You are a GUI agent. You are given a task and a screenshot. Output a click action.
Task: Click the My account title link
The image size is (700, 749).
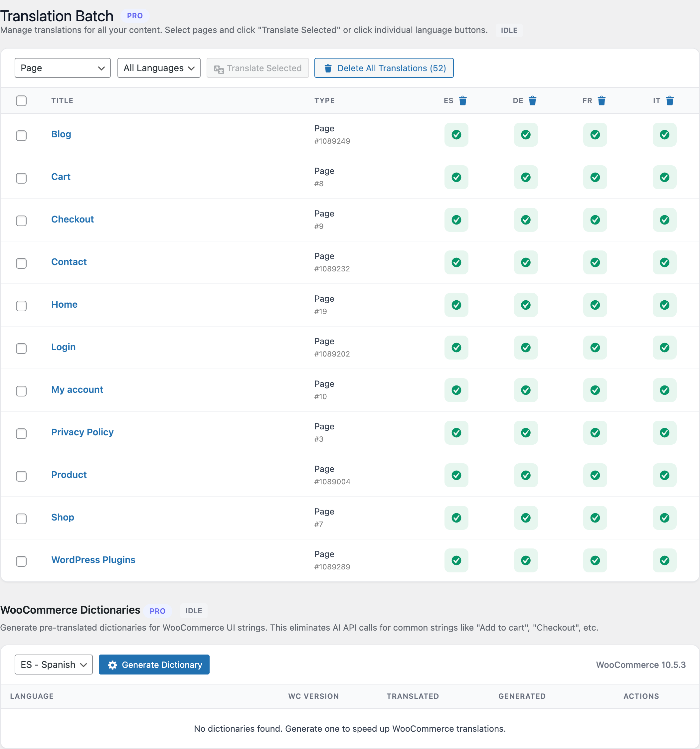pos(77,389)
